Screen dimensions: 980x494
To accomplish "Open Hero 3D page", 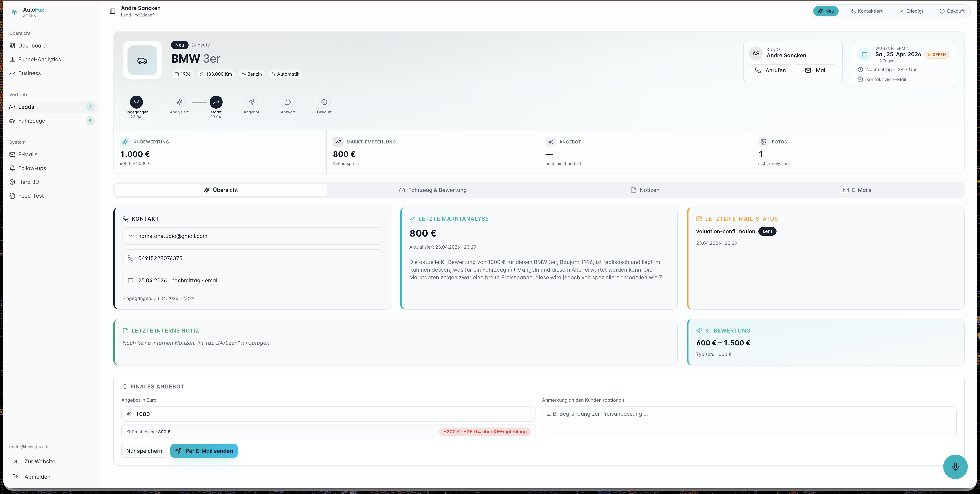I will [x=52, y=182].
